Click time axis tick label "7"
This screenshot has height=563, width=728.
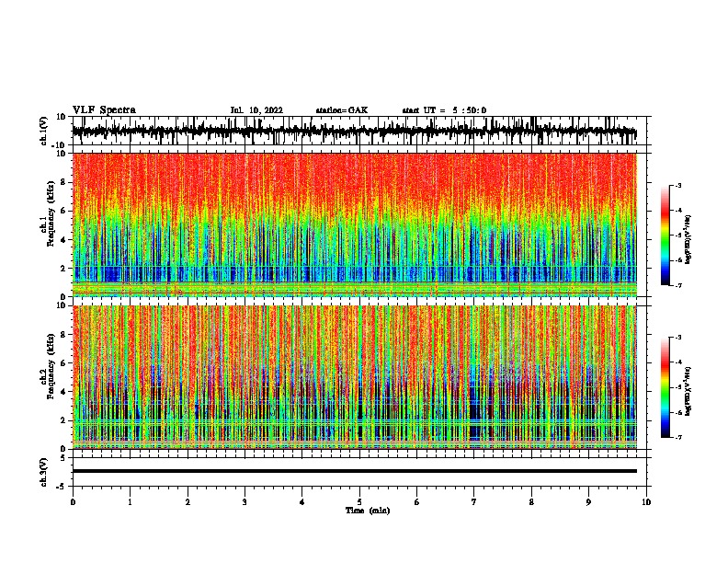pyautogui.click(x=474, y=501)
